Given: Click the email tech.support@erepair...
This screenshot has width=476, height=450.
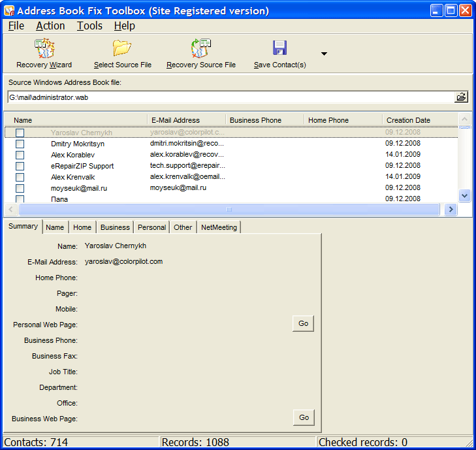Looking at the screenshot, I should click(x=187, y=165).
